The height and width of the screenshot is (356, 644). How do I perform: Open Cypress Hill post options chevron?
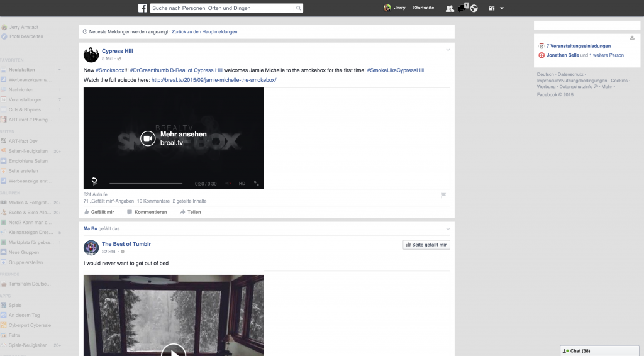click(x=448, y=50)
